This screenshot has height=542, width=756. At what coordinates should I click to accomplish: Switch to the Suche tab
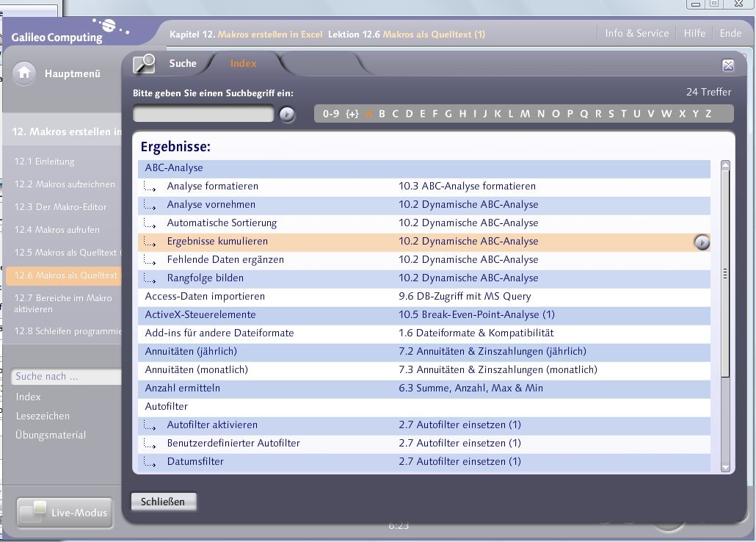pos(183,63)
